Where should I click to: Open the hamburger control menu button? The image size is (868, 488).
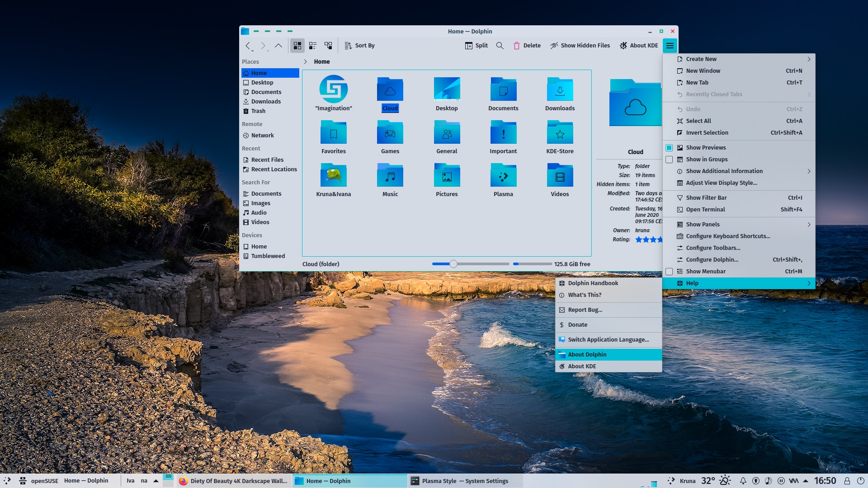point(670,46)
